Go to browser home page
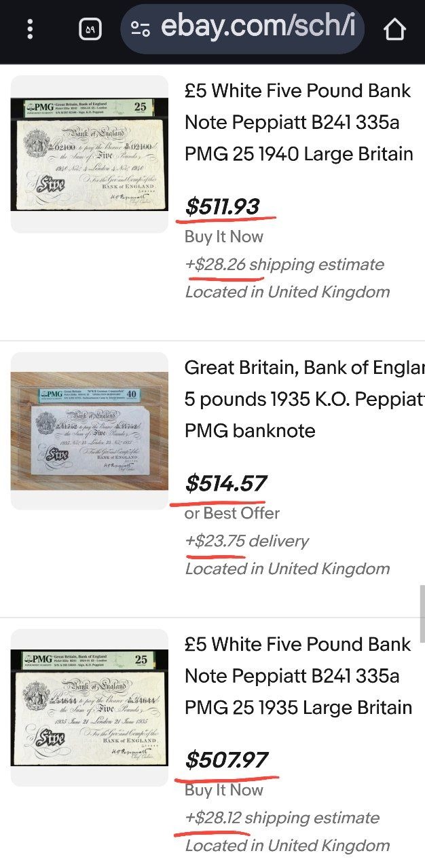Screen dimensions: 425x868 click(394, 29)
